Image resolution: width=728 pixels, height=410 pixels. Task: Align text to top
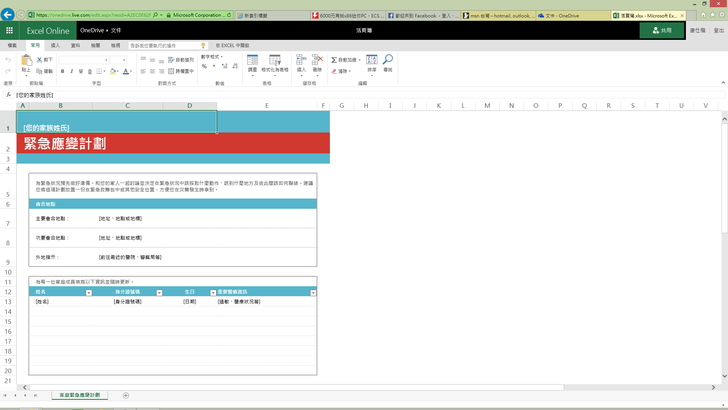pyautogui.click(x=143, y=59)
